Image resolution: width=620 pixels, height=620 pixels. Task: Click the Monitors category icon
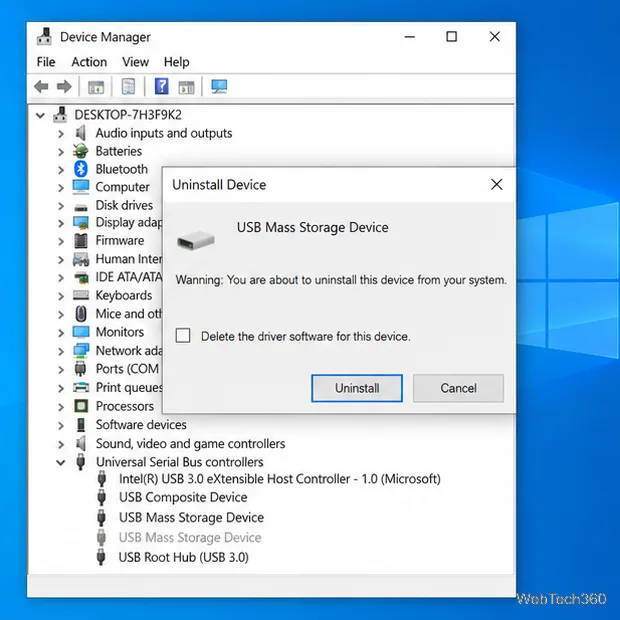pos(81,332)
